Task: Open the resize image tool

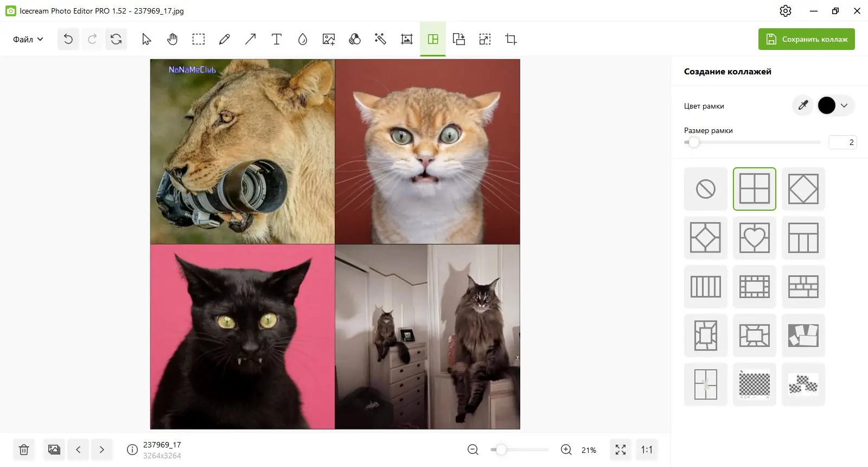Action: 485,39
